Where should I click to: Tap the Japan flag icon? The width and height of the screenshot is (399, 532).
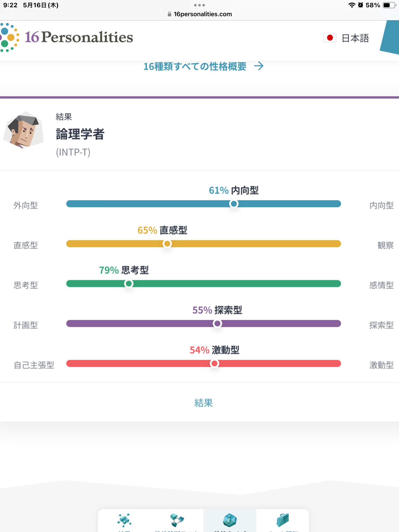coord(330,38)
